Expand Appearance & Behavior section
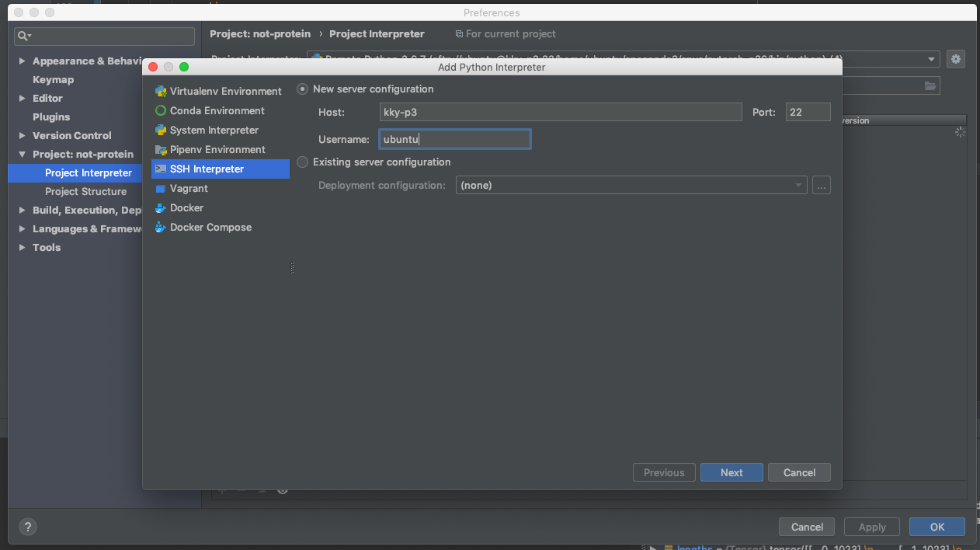980x550 pixels. coord(22,61)
